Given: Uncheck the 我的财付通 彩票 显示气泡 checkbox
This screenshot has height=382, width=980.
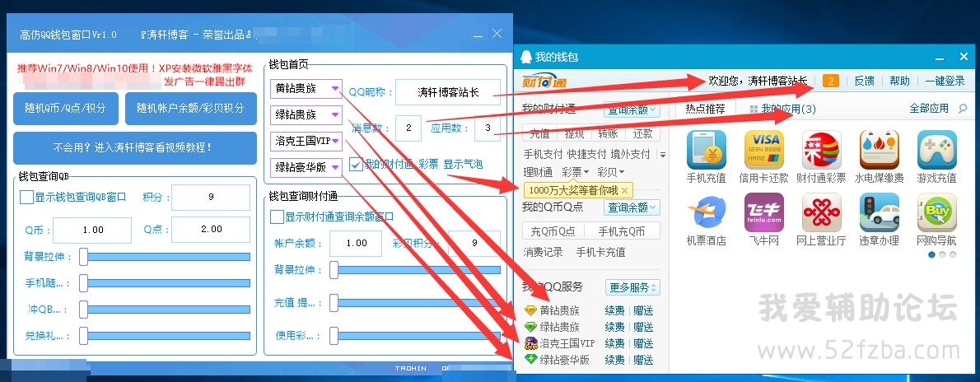Looking at the screenshot, I should pyautogui.click(x=356, y=165).
